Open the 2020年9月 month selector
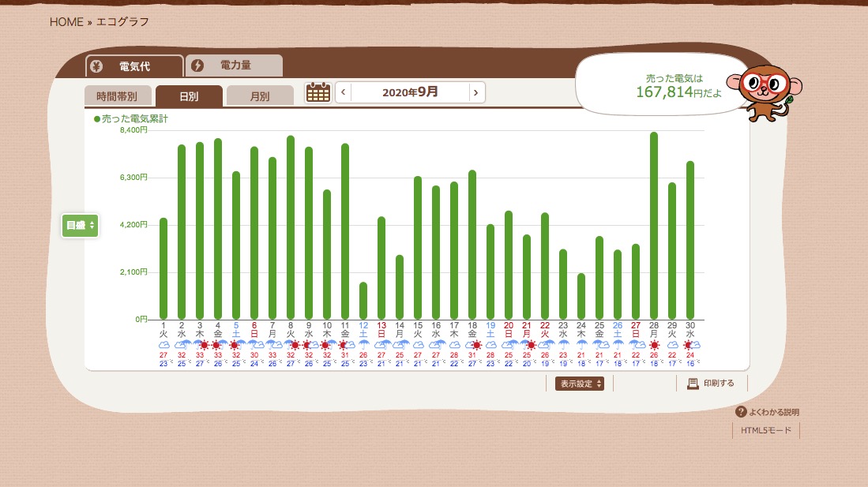The width and height of the screenshot is (868, 487). point(409,92)
